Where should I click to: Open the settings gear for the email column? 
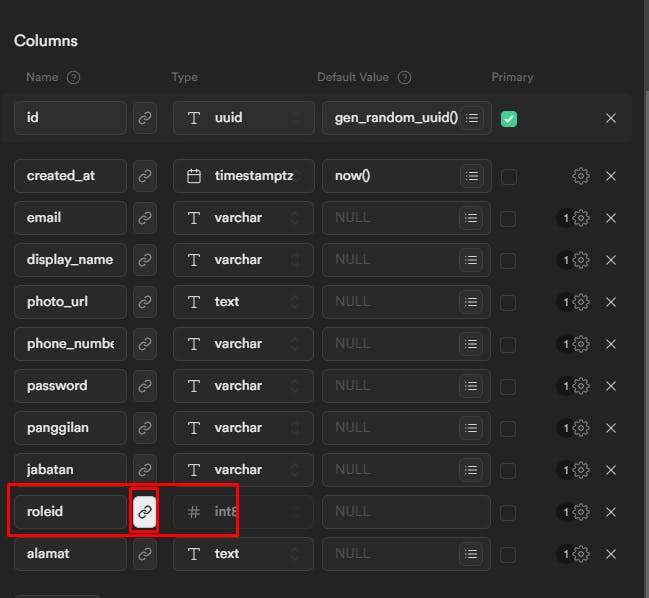click(x=581, y=218)
